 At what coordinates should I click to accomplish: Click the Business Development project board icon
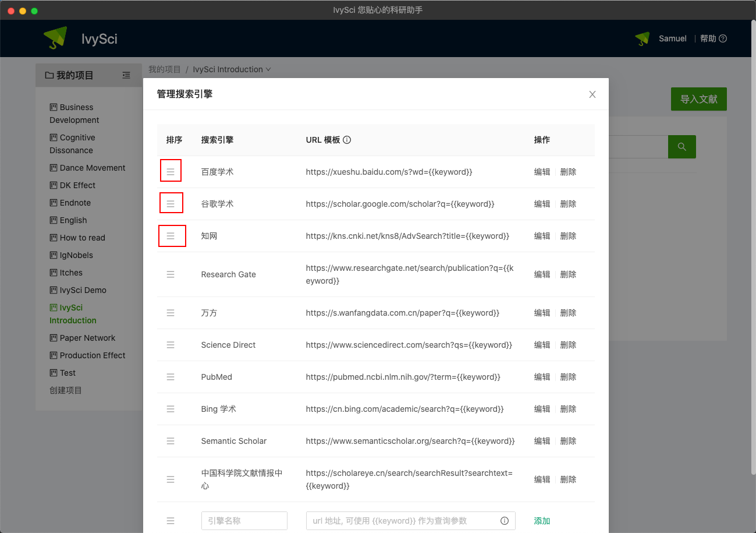(x=54, y=107)
